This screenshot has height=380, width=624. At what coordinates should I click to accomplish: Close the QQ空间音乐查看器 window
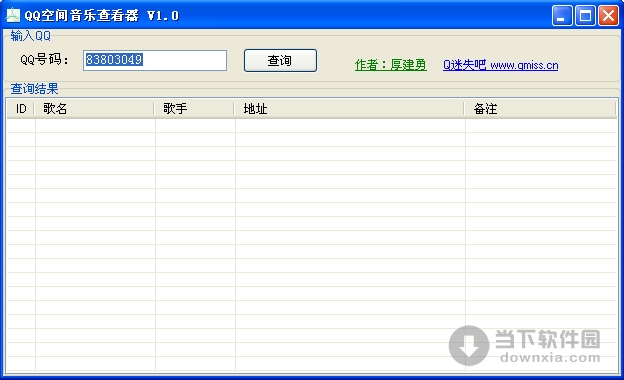[x=608, y=16]
